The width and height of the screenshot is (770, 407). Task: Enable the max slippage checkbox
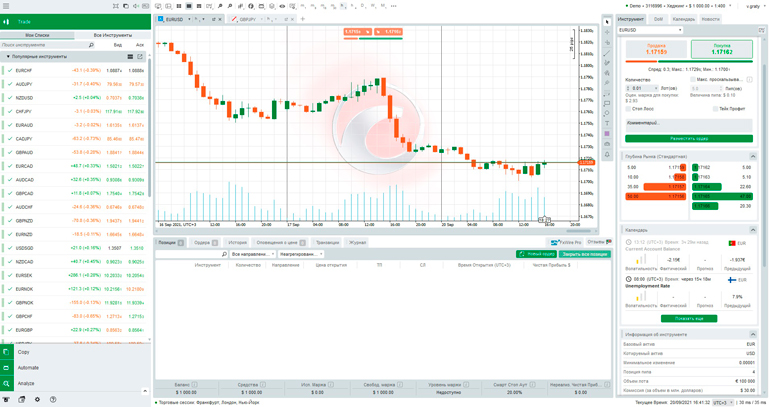click(693, 79)
